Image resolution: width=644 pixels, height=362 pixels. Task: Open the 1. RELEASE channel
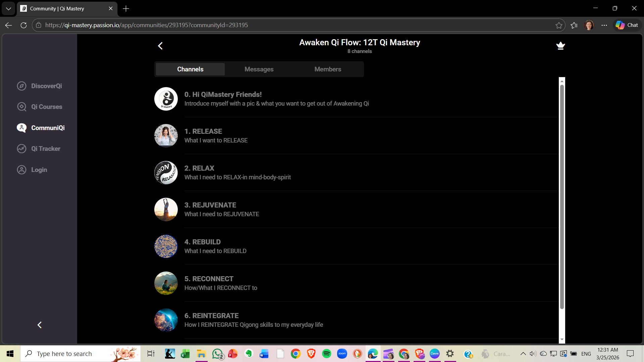point(203,131)
